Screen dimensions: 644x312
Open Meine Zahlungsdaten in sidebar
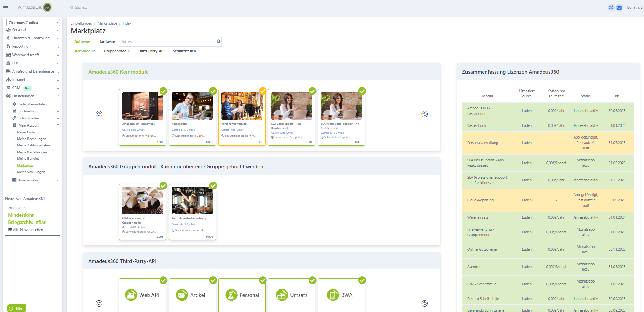[x=33, y=145]
